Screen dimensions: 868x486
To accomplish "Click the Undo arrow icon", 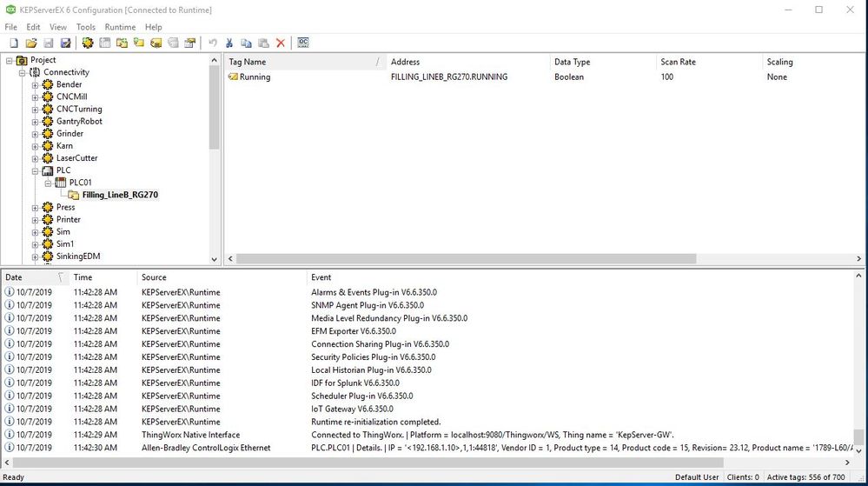I will click(x=213, y=43).
